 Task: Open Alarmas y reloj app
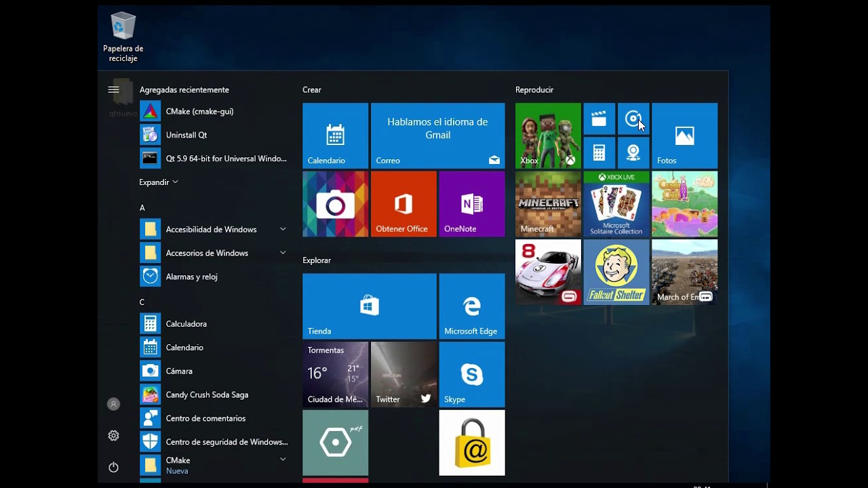pos(214,277)
